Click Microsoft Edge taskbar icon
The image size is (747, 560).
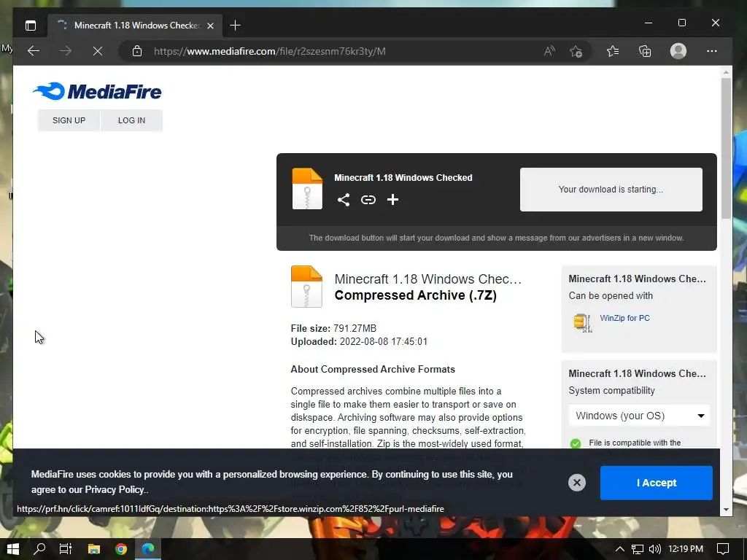tap(148, 549)
